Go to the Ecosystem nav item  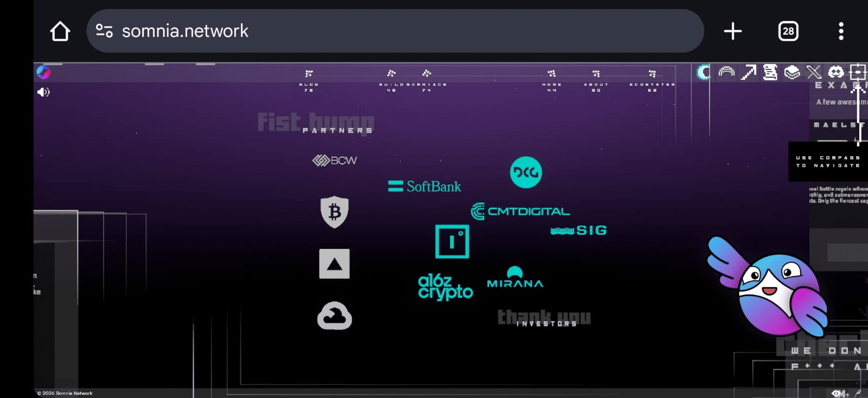(652, 80)
